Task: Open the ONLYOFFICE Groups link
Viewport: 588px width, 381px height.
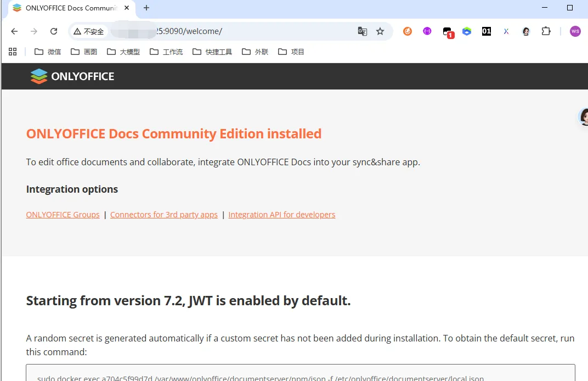Action: coord(63,215)
